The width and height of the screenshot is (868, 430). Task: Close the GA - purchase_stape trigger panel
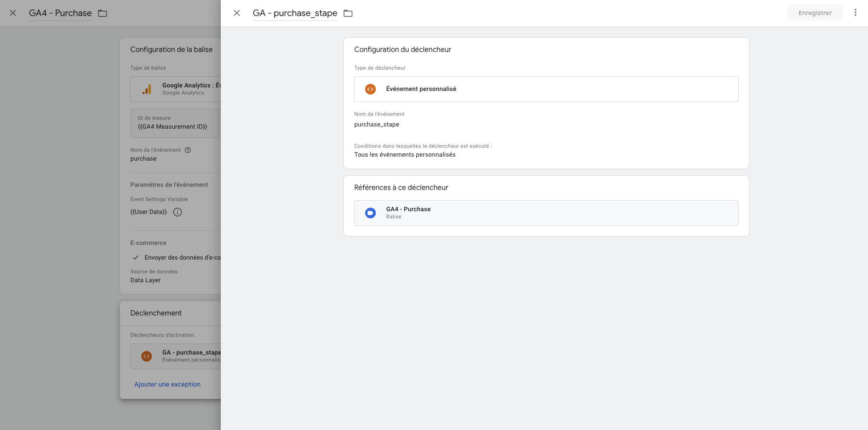(x=237, y=13)
